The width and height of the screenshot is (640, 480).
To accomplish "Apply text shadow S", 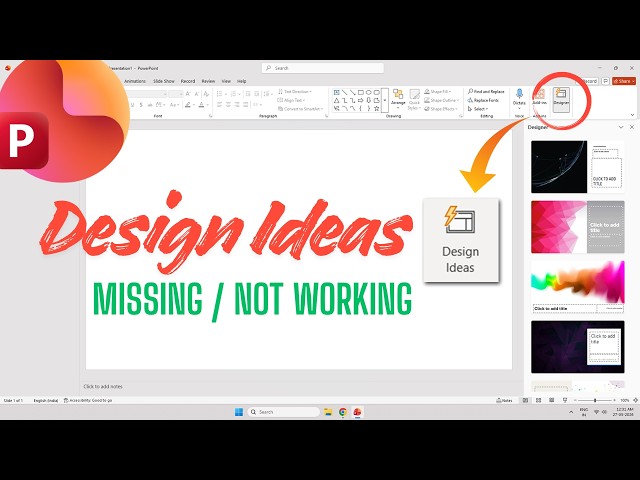I will point(141,105).
